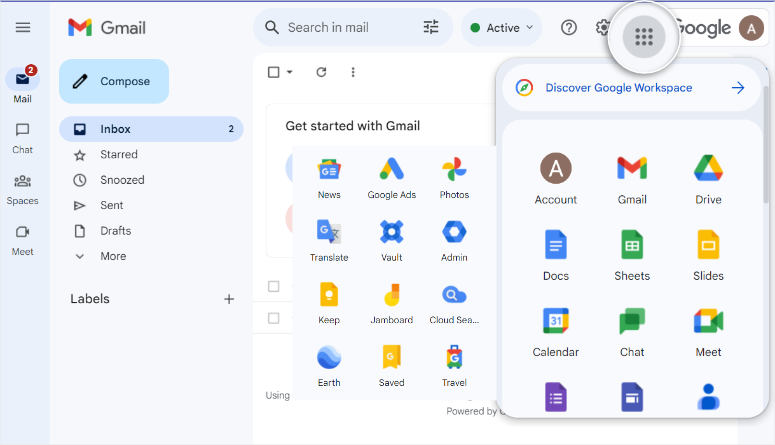Open Google Keep app
This screenshot has width=775, height=445.
329,304
